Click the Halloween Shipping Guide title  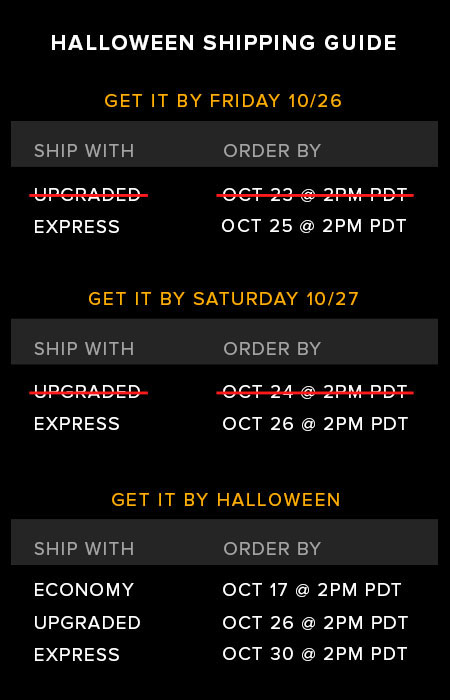point(224,43)
